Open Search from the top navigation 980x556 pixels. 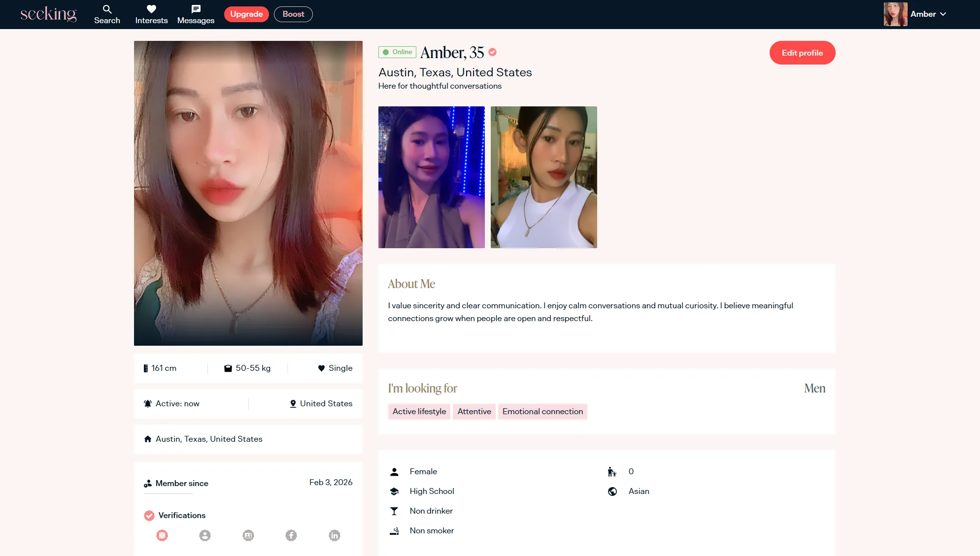107,14
